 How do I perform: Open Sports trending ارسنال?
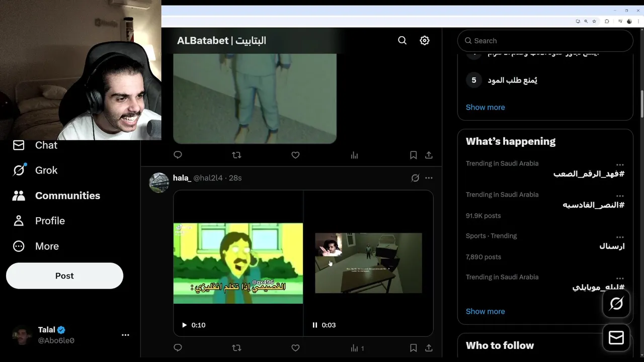(612, 246)
